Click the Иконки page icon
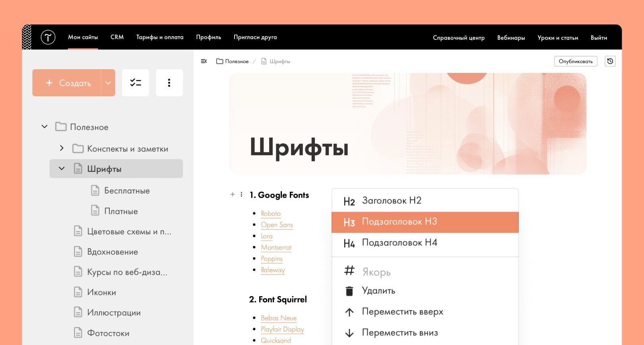Image resolution: width=644 pixels, height=345 pixels. (x=78, y=292)
